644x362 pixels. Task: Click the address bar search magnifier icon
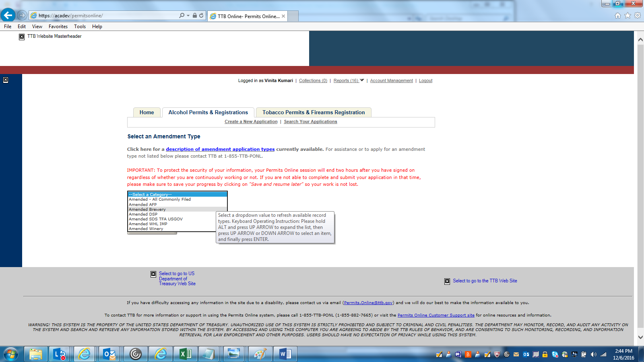coord(182,16)
